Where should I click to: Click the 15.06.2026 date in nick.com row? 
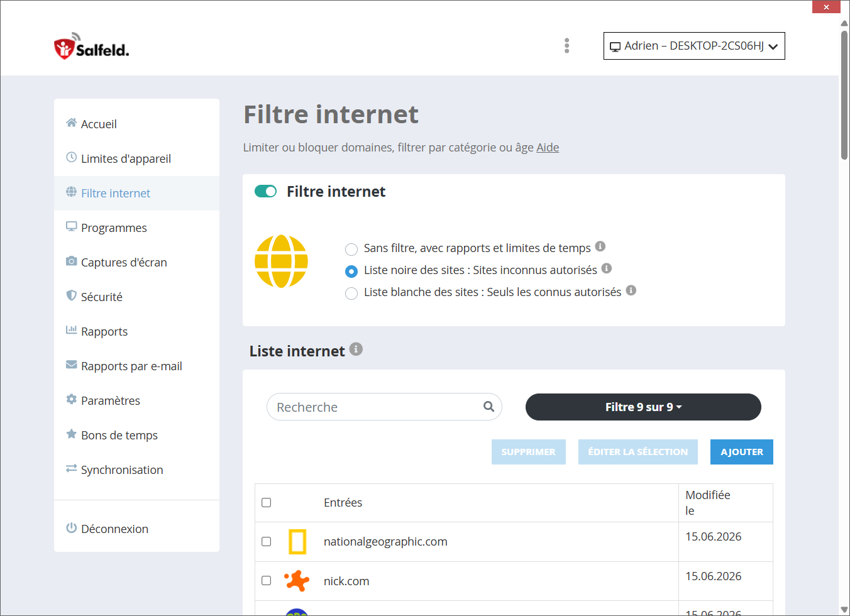(x=714, y=576)
